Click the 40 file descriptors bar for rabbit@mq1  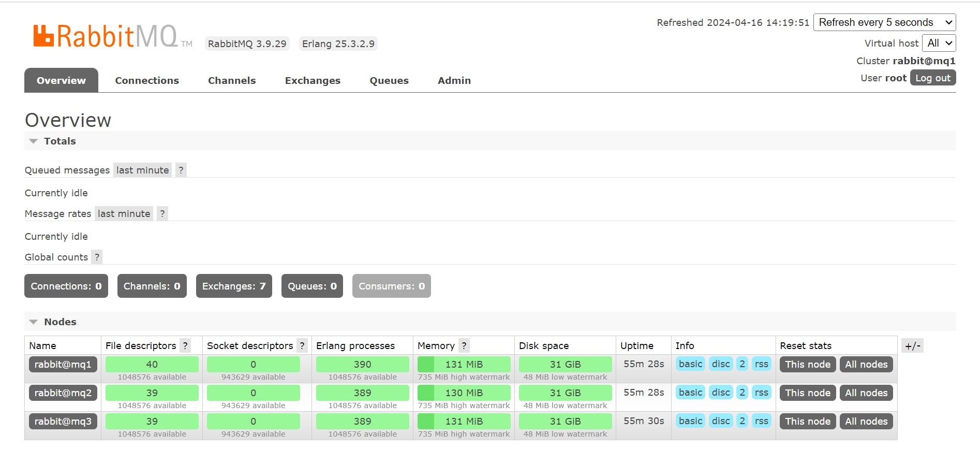152,364
